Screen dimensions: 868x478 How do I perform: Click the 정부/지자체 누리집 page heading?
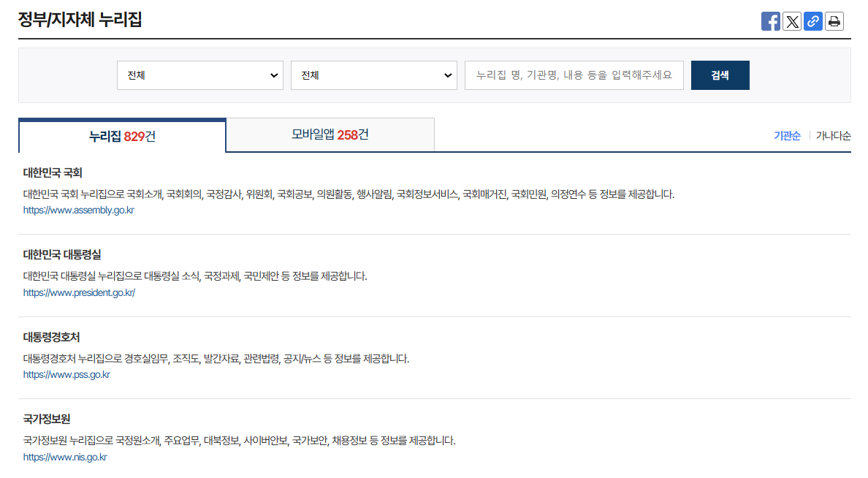point(80,20)
